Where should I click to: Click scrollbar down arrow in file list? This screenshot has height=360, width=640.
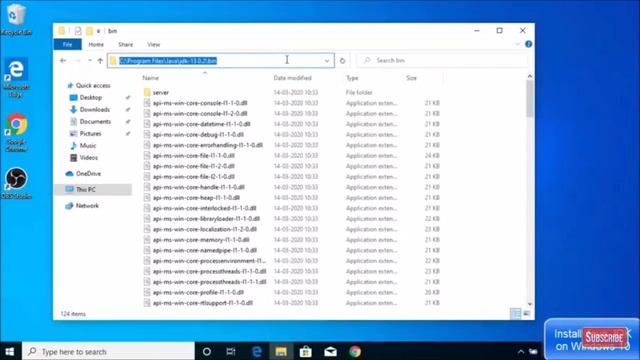[530, 304]
